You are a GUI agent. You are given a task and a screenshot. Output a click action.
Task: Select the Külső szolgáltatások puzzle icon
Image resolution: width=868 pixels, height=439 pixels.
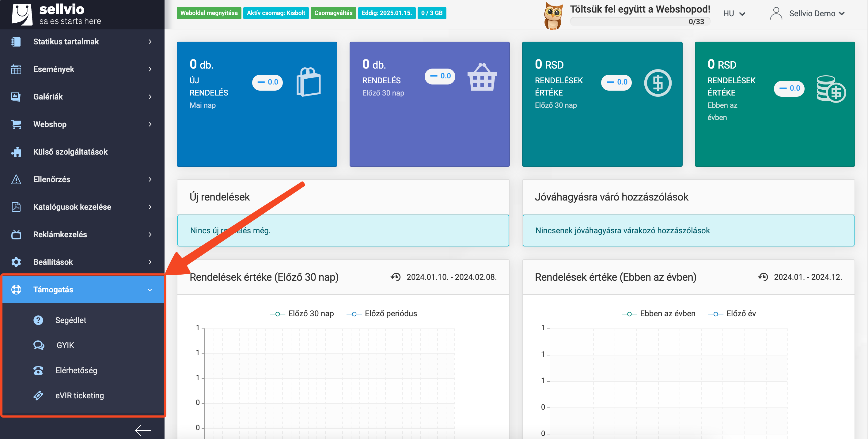tap(16, 152)
